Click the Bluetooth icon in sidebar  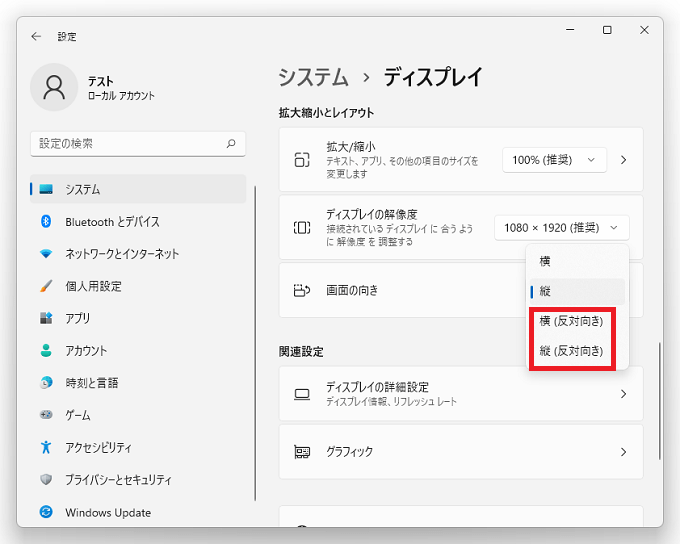pos(46,221)
